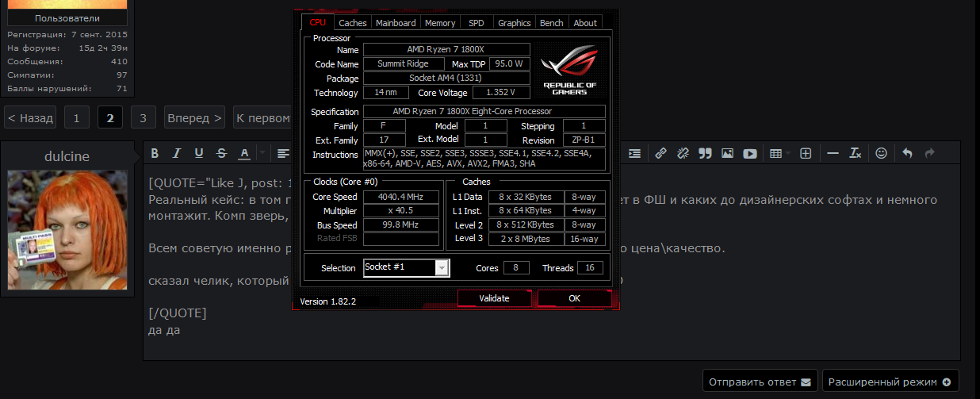The width and height of the screenshot is (980, 399).
Task: Open the About tab in CPU-Z
Action: (x=585, y=23)
